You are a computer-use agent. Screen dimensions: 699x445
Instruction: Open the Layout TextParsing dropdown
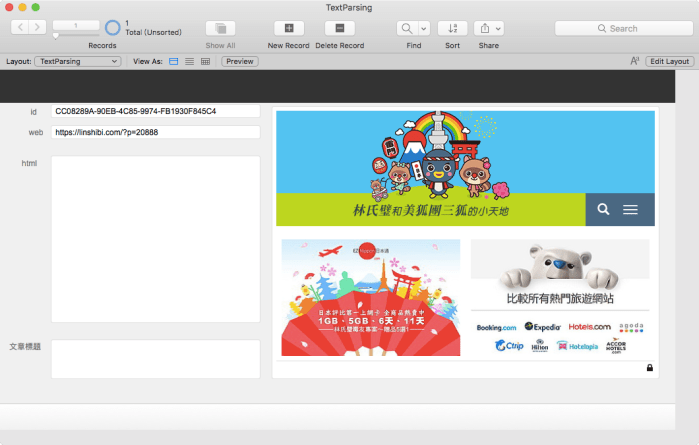pyautogui.click(x=77, y=61)
